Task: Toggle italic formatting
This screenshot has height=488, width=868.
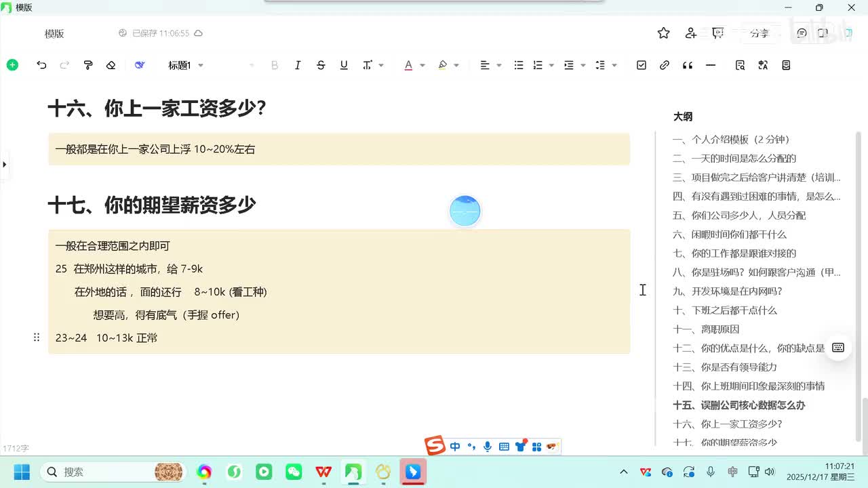Action: (298, 65)
